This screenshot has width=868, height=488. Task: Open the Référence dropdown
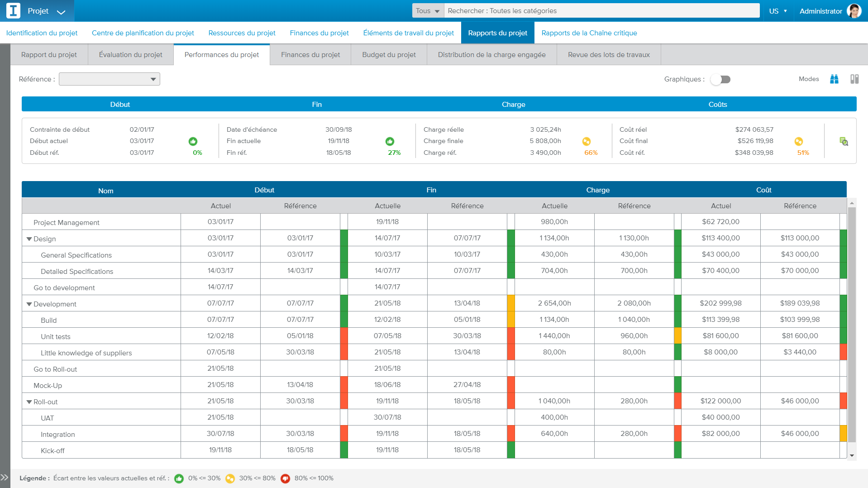tap(110, 79)
